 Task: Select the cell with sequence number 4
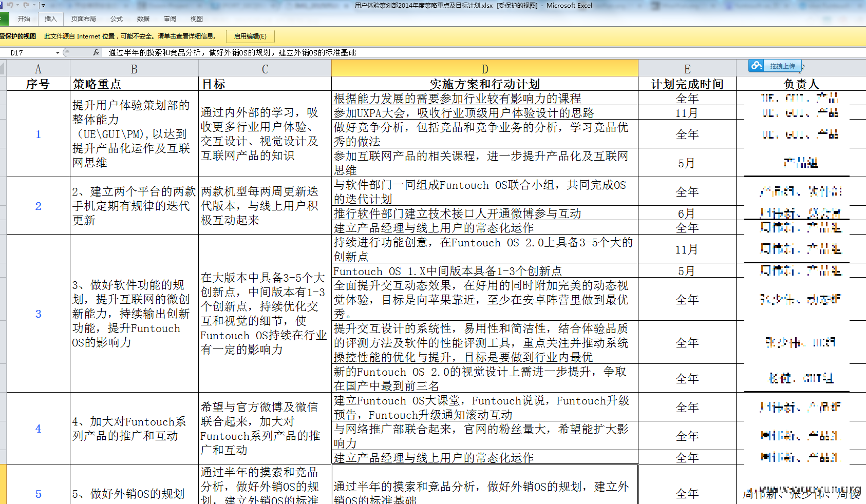tap(38, 429)
